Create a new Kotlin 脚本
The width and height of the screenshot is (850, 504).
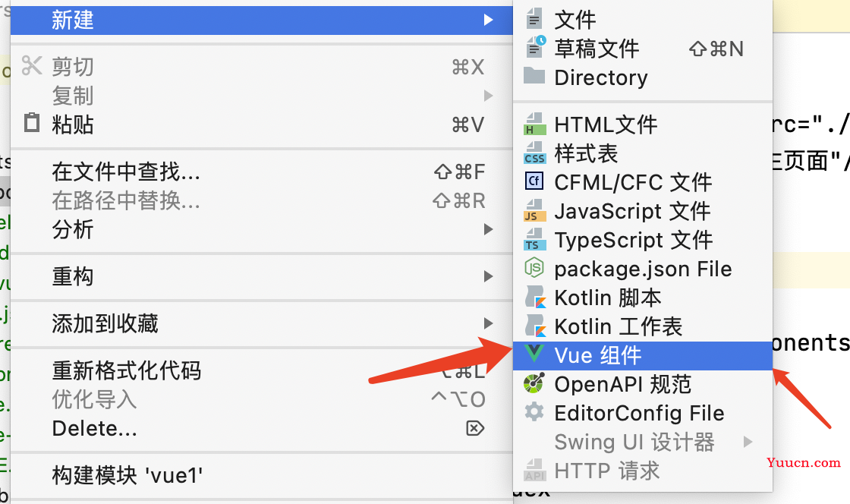643,298
